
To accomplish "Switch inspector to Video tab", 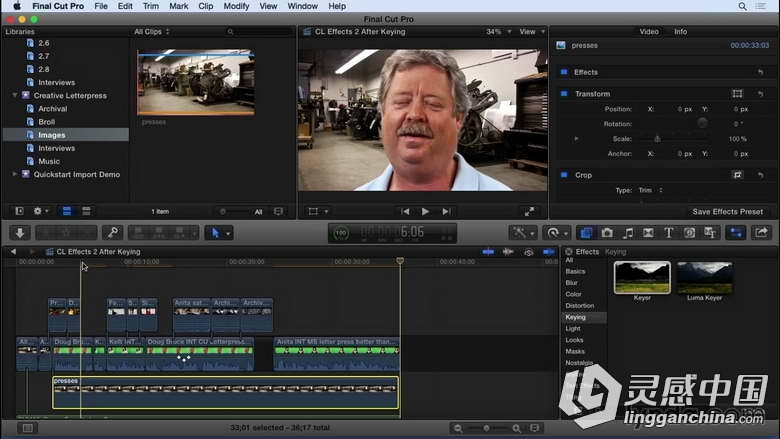I will (x=649, y=31).
